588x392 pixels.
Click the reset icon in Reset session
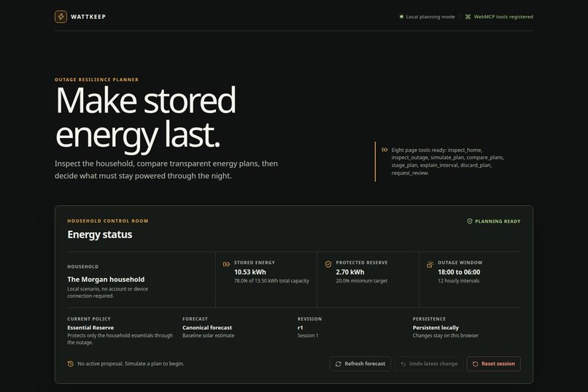[x=475, y=364]
